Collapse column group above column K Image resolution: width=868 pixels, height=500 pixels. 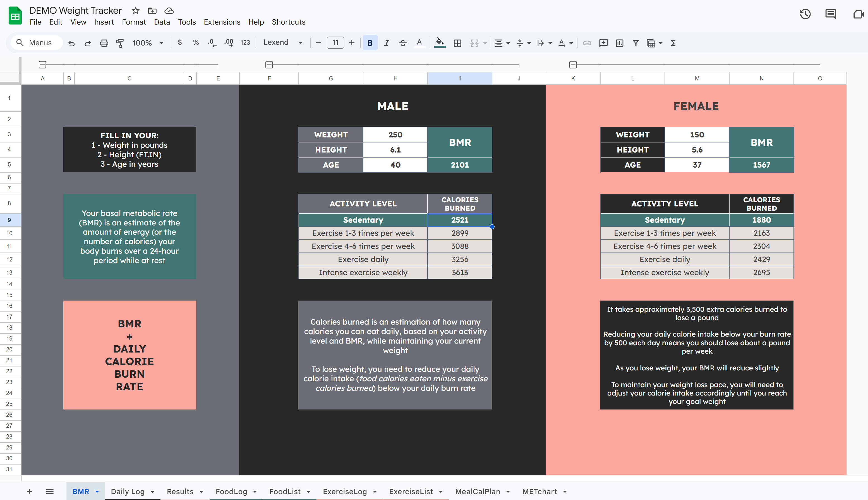click(x=573, y=65)
